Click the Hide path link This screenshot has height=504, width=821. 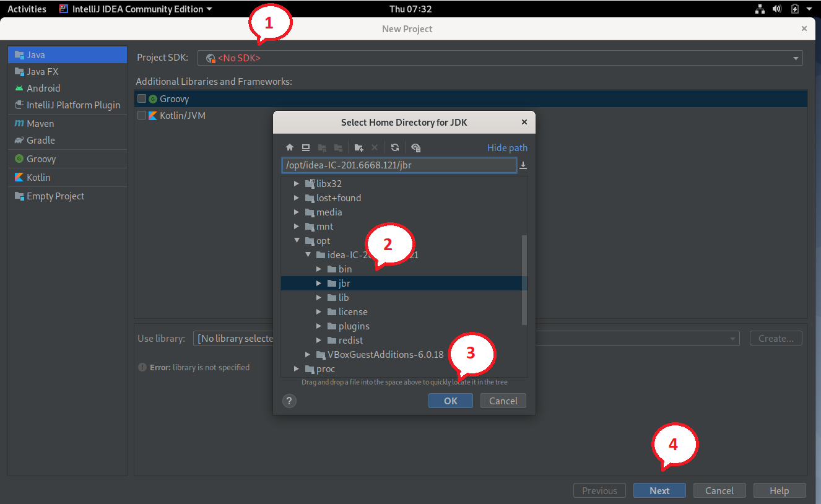pos(508,147)
